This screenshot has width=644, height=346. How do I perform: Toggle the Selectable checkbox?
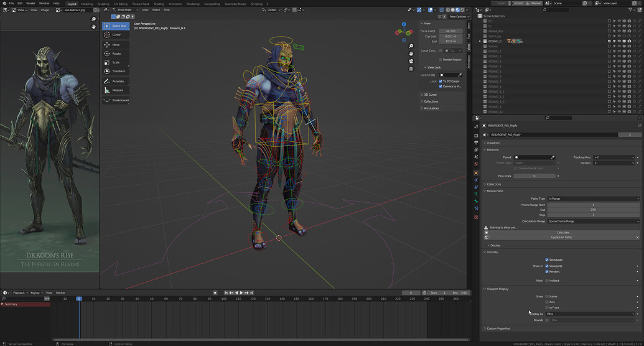pos(547,259)
